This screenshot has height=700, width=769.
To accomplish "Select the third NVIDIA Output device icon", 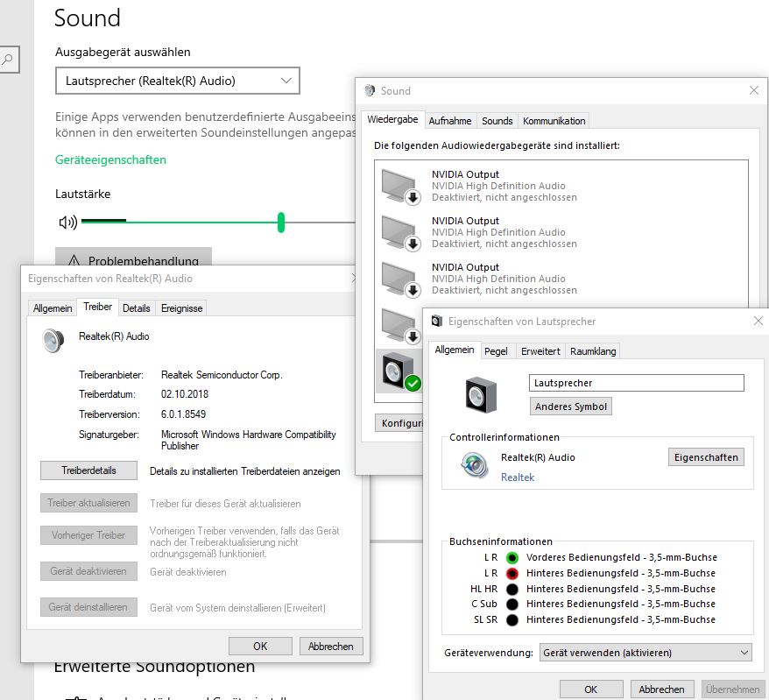I will point(400,279).
